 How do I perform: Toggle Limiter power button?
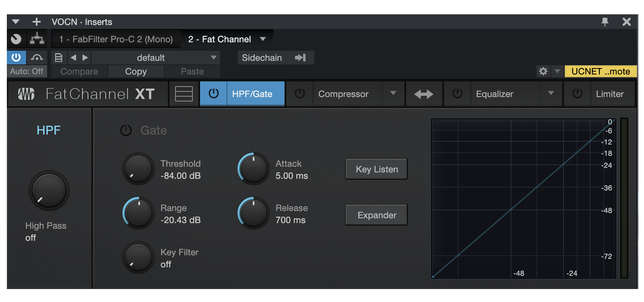tap(578, 94)
